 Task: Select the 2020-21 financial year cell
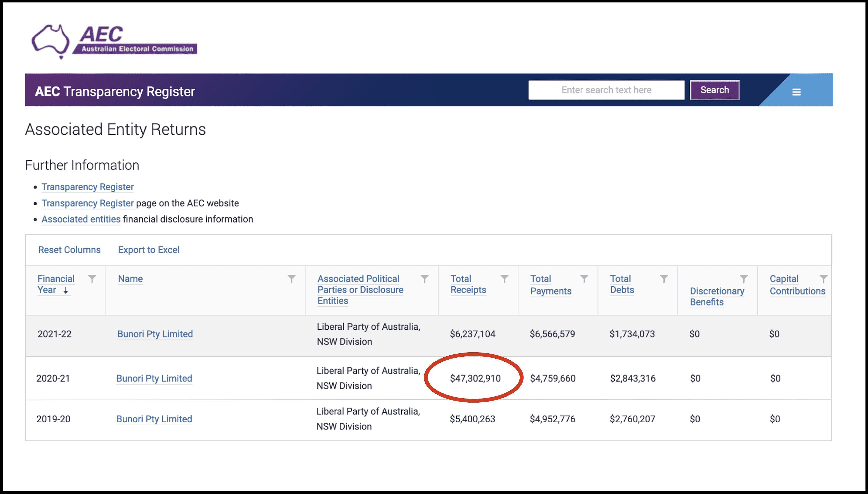[53, 378]
